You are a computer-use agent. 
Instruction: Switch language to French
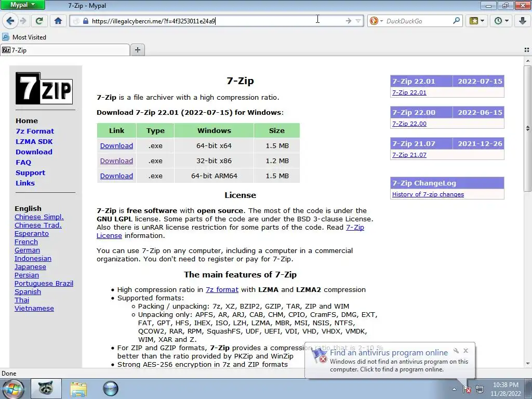tap(26, 242)
